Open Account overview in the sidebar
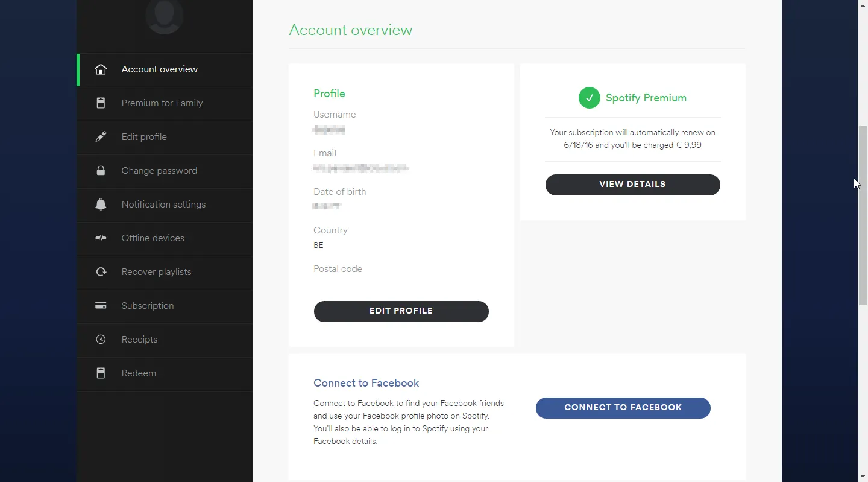This screenshot has width=868, height=482. click(165, 69)
